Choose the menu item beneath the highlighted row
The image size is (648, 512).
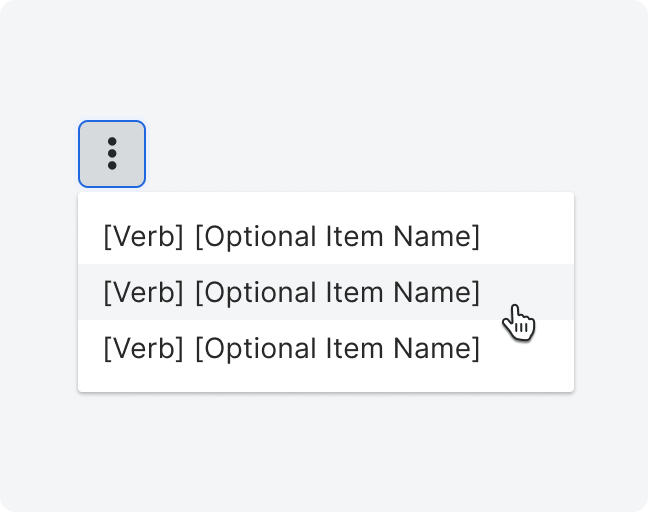[x=326, y=348]
